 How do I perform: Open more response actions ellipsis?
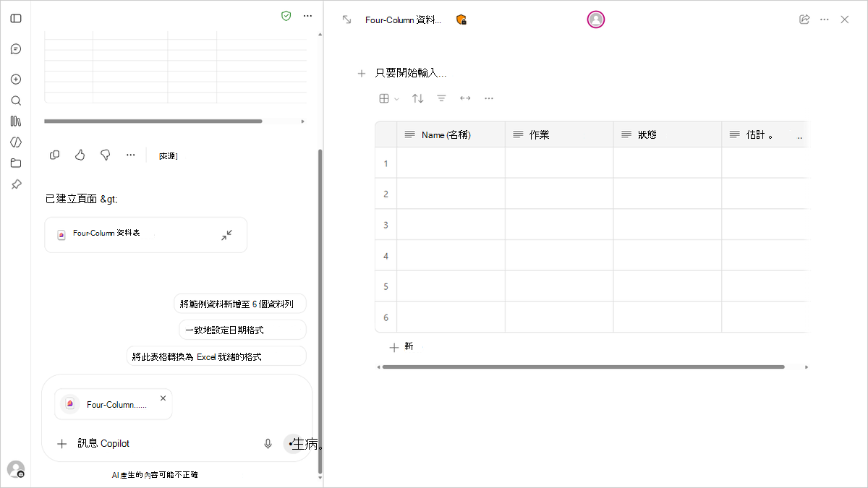[x=131, y=155]
